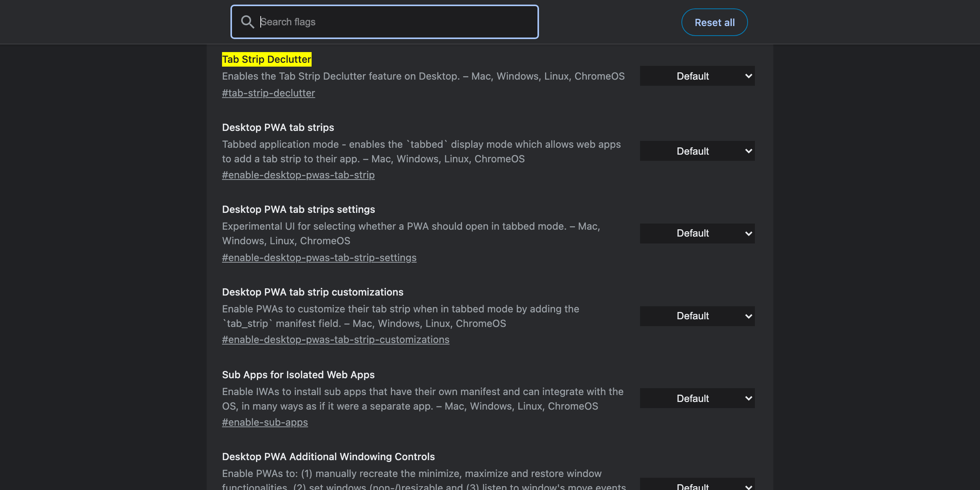The width and height of the screenshot is (980, 490).
Task: Click the 'Tabbed application mode' description text
Action: (421, 152)
